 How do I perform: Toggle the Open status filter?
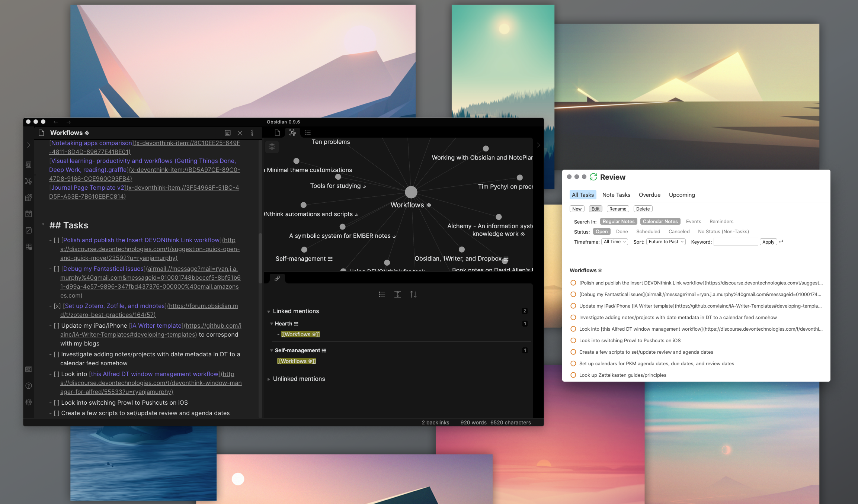point(602,231)
